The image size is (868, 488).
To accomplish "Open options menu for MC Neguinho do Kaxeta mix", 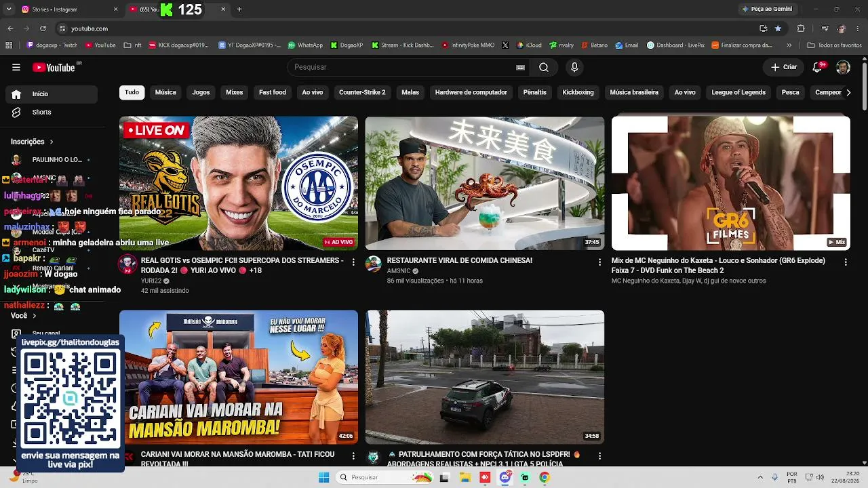I will (846, 262).
